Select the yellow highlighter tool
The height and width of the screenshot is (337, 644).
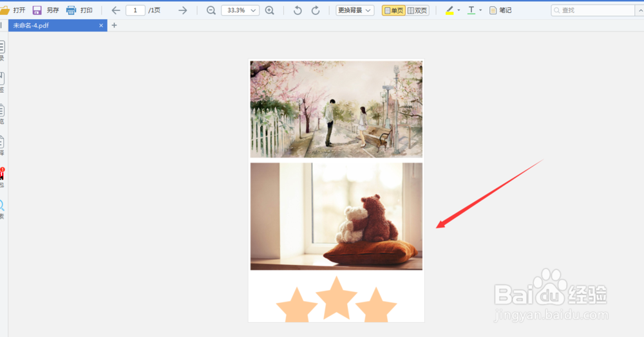click(450, 10)
